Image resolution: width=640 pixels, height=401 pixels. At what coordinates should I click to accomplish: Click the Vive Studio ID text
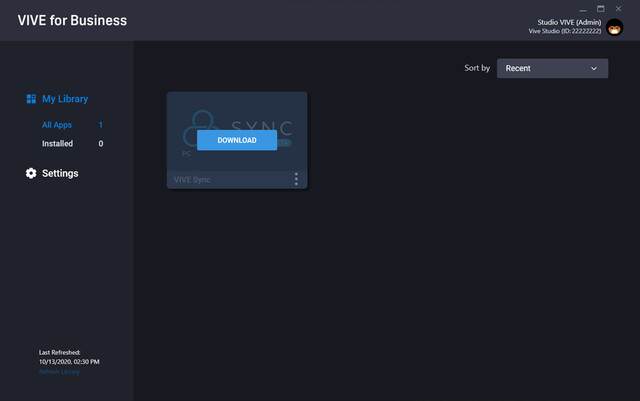point(565,31)
